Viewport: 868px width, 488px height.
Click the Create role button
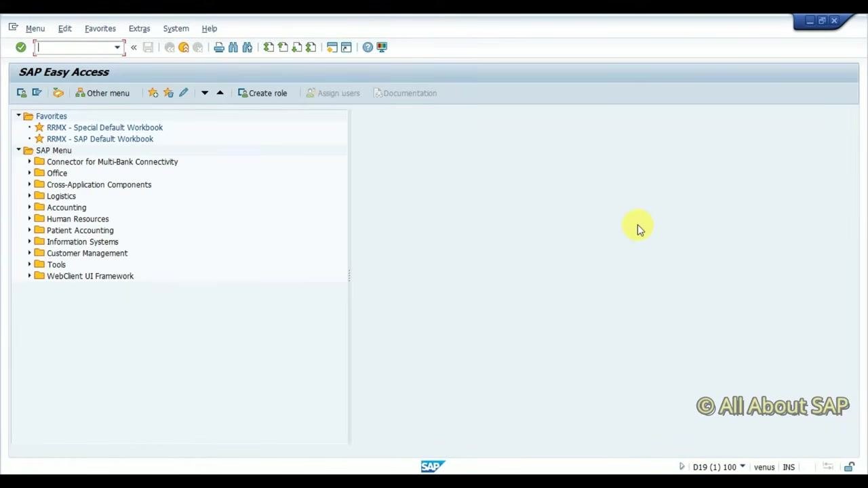[x=262, y=93]
